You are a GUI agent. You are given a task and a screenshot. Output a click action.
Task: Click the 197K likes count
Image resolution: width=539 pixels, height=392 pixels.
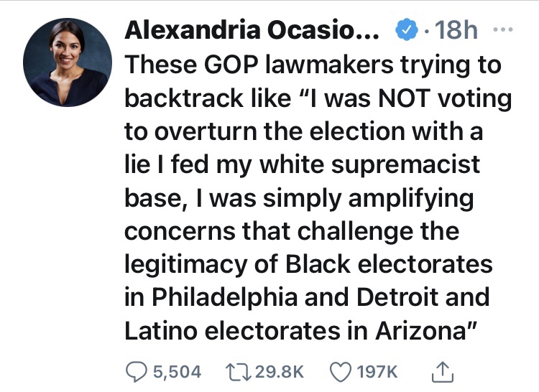pyautogui.click(x=377, y=370)
